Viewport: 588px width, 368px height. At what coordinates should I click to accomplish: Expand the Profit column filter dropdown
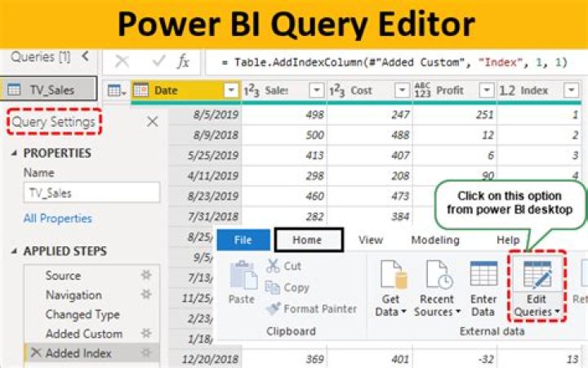[487, 91]
